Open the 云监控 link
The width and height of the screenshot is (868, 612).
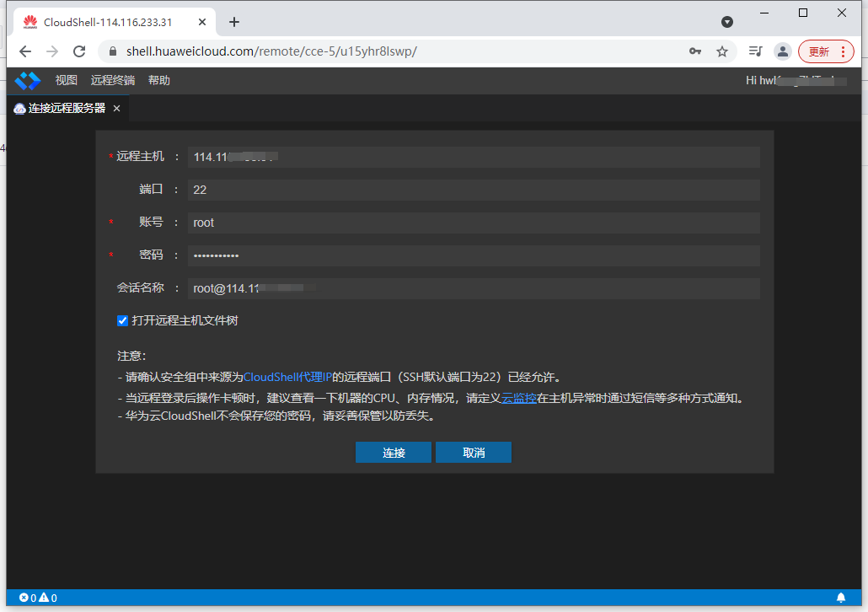(x=519, y=398)
